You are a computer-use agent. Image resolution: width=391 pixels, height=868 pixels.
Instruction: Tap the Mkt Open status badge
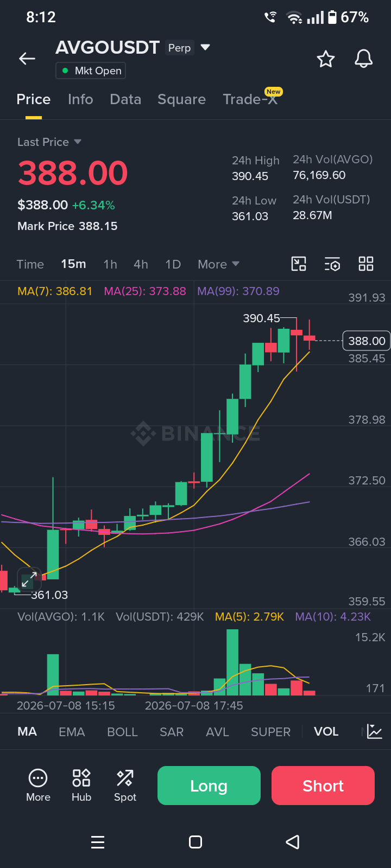(x=91, y=71)
